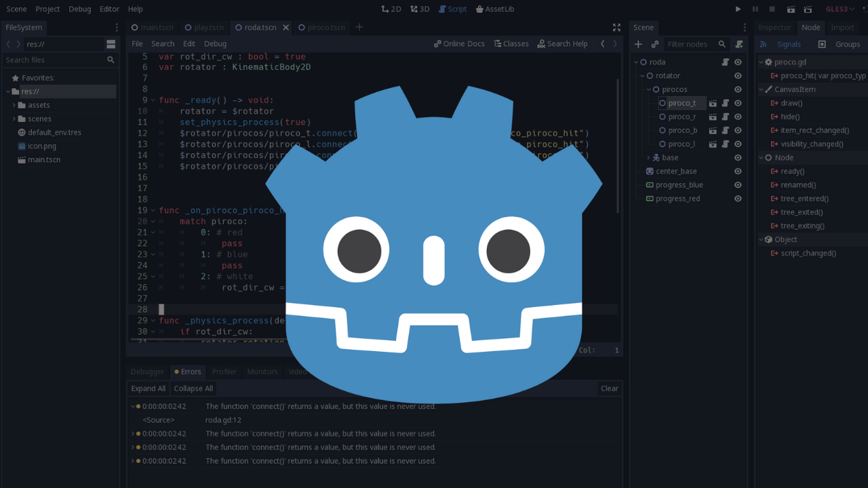Image resolution: width=868 pixels, height=488 pixels.
Task: Go to previous FileSystem directory arrow
Action: tap(8, 44)
